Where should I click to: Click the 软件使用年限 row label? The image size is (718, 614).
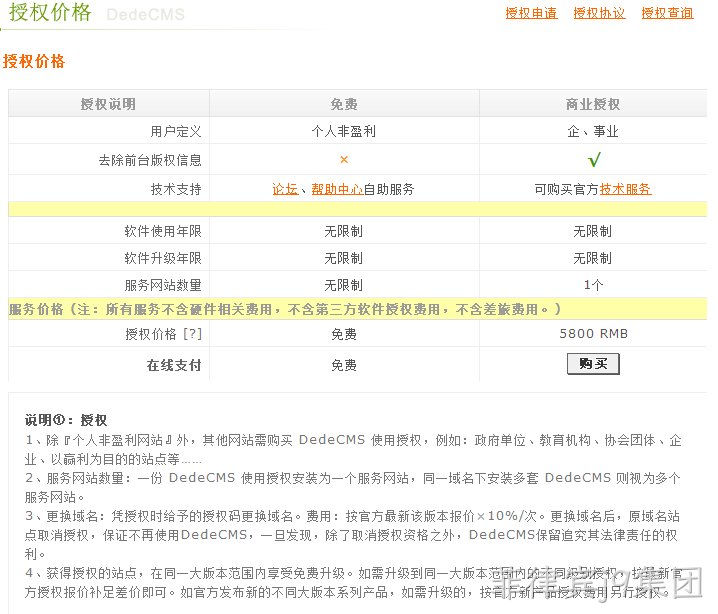(x=163, y=231)
